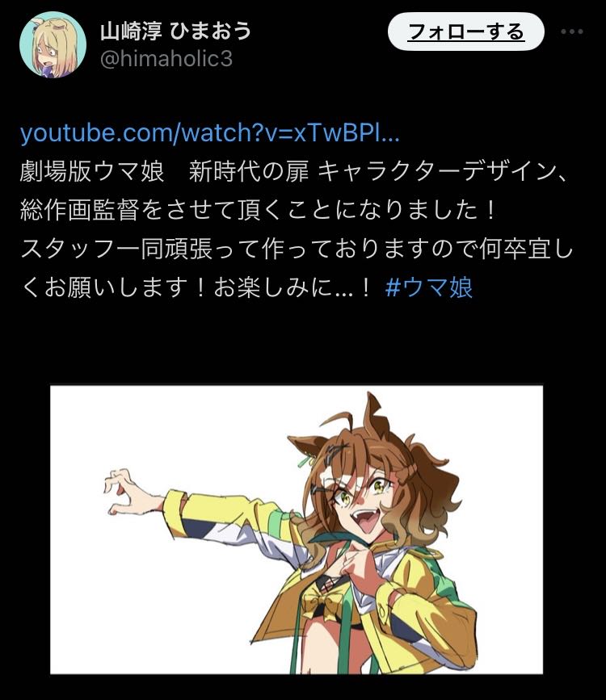Click the tweet line starting 総作画監督
Image resolution: width=606 pixels, height=700 pixels.
[x=259, y=210]
